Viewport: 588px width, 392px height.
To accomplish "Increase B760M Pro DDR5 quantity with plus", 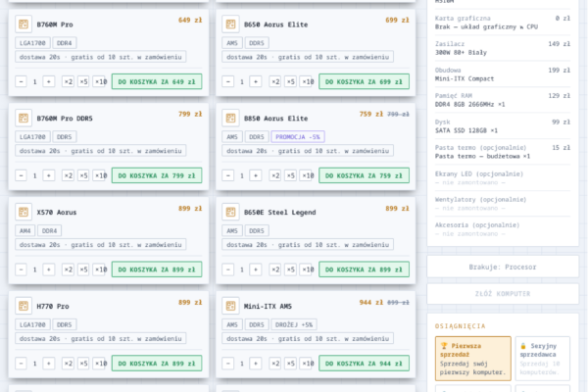I will (x=49, y=175).
